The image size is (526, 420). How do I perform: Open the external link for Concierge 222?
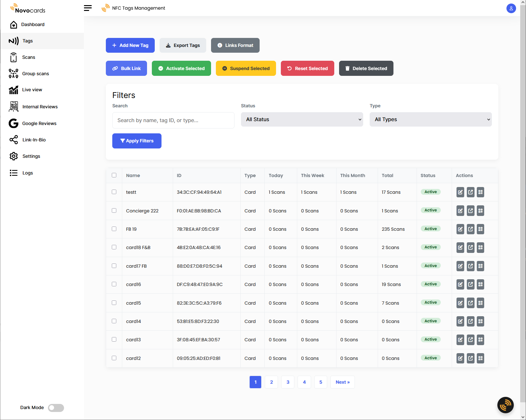[x=470, y=211]
